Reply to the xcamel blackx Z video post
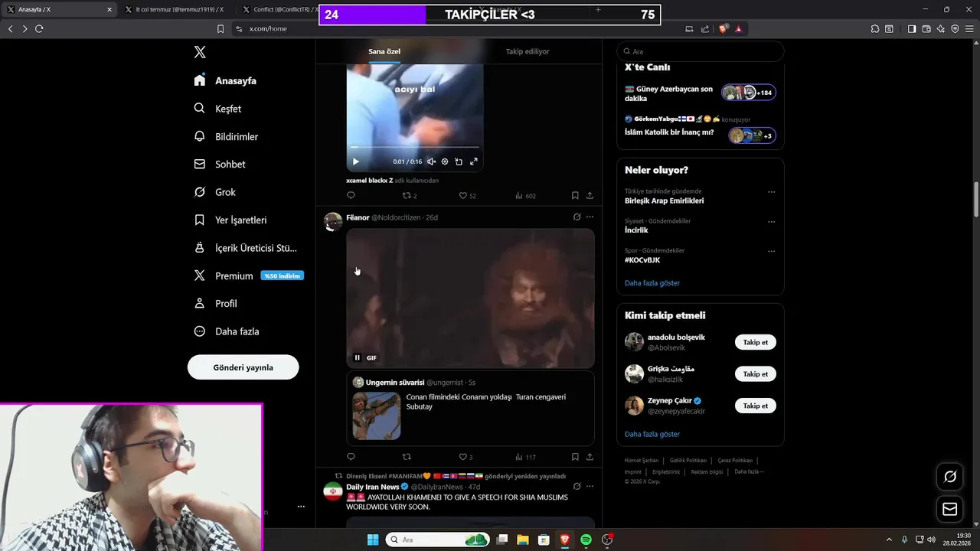The width and height of the screenshot is (980, 551). click(x=351, y=195)
